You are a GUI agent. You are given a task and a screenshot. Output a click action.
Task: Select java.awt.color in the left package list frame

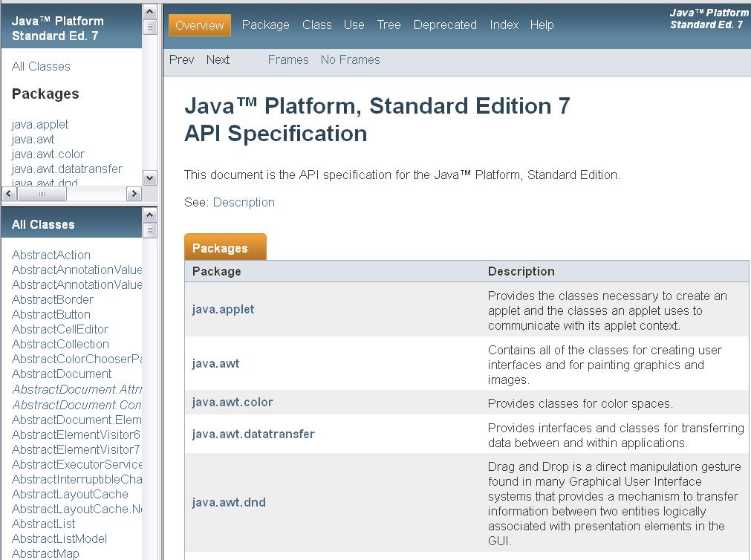pyautogui.click(x=48, y=154)
